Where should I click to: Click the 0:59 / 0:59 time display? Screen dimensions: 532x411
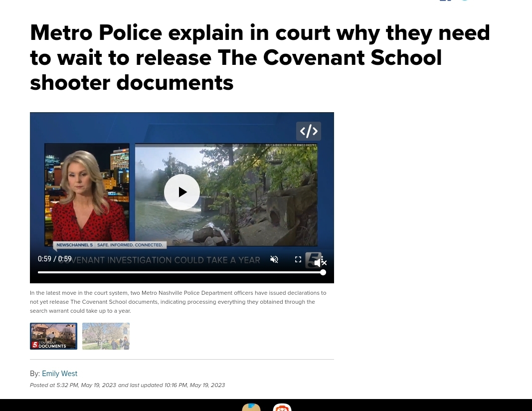tap(55, 259)
